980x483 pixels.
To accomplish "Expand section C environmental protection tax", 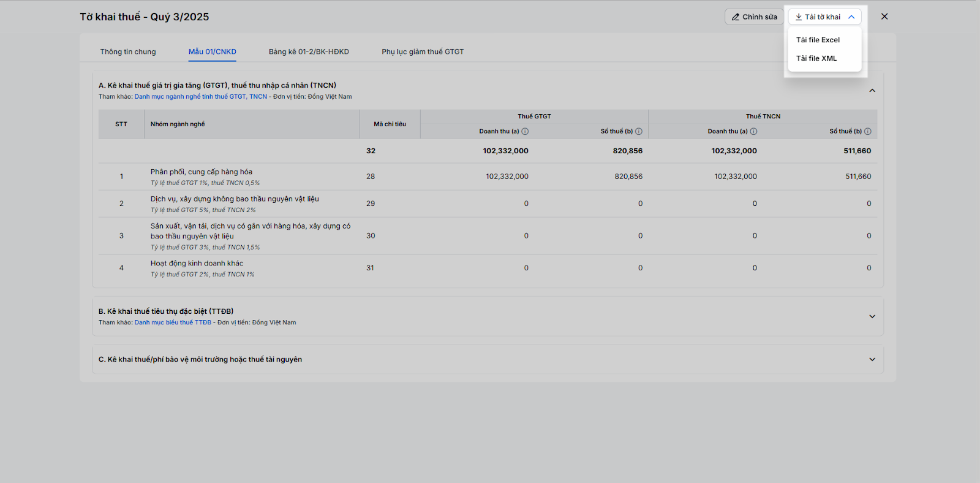I will 872,359.
